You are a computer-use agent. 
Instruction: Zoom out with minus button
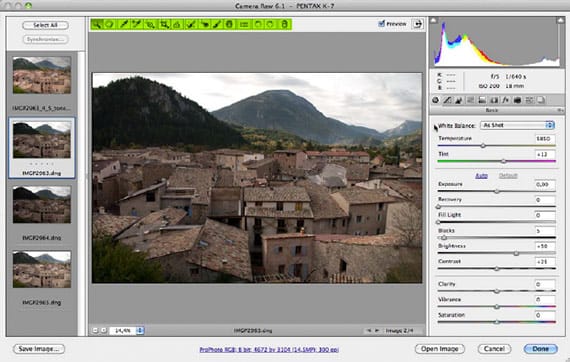[x=95, y=330]
